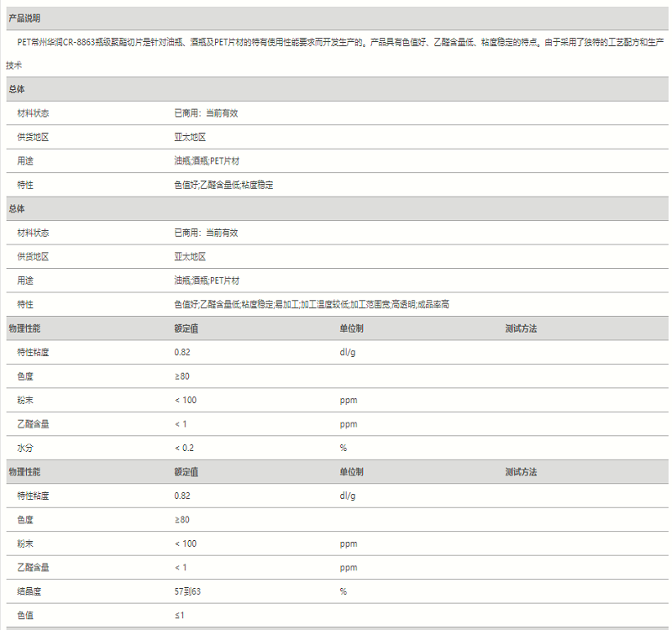672x630 pixels.
Task: Select the 57到63 crystallinity value
Action: (187, 591)
